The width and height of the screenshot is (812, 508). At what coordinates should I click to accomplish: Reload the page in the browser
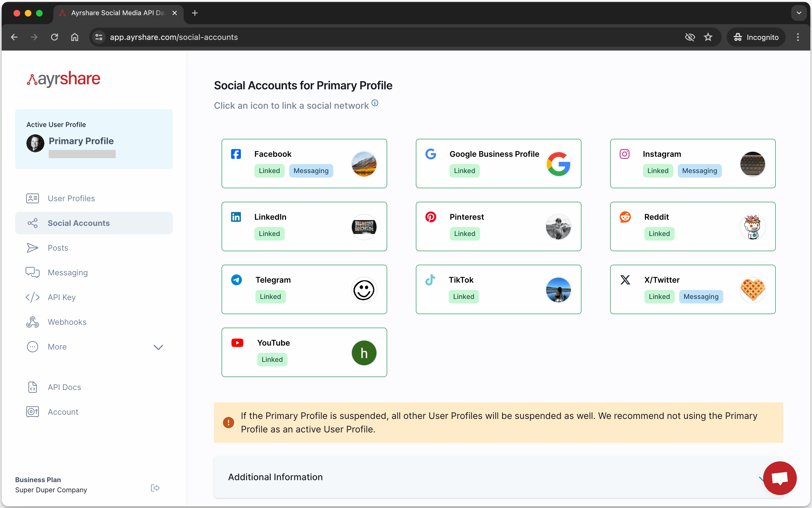coord(54,37)
